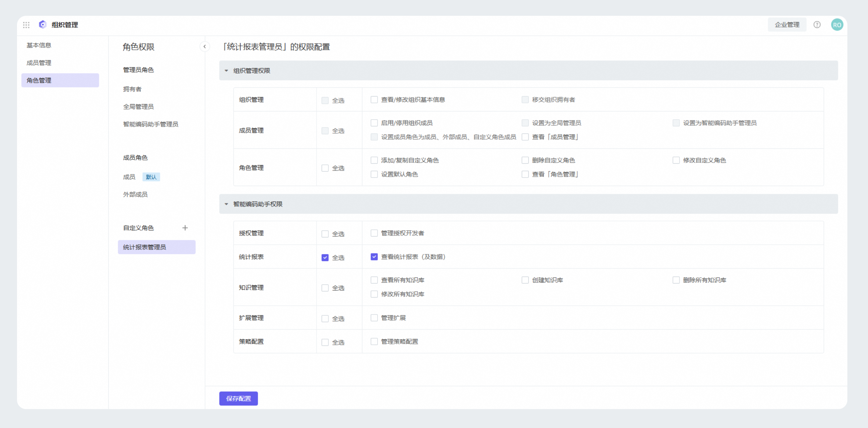Uncheck 查看统计报表（及数据） checkbox
Viewport: 868px width, 428px height.
(x=374, y=257)
